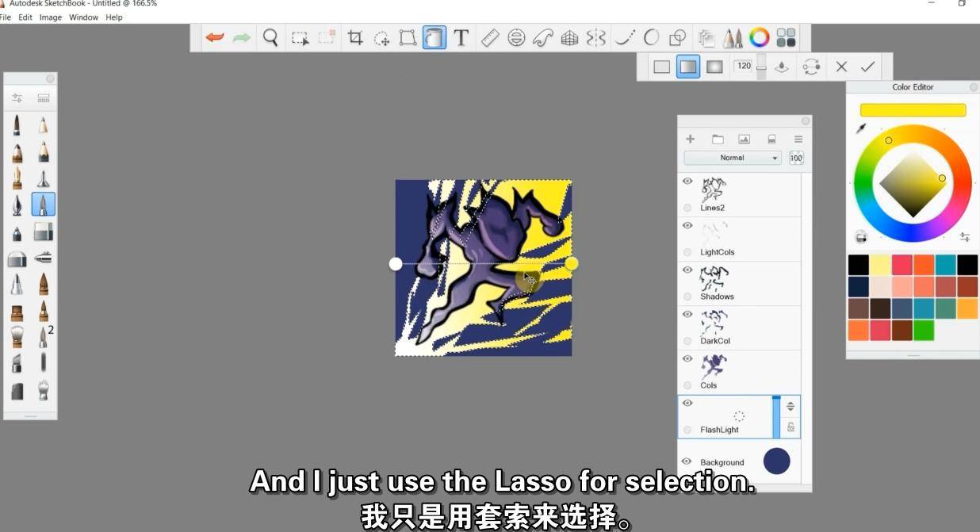980x532 pixels.
Task: Select the Quick Transform tool
Action: click(381, 37)
